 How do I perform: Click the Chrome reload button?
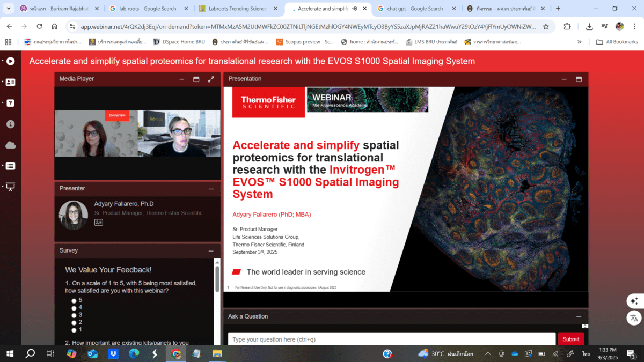click(39, 26)
